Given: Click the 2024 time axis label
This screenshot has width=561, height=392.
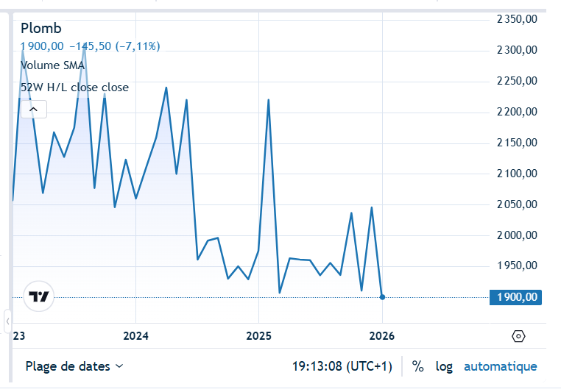Looking at the screenshot, I should pos(135,336).
